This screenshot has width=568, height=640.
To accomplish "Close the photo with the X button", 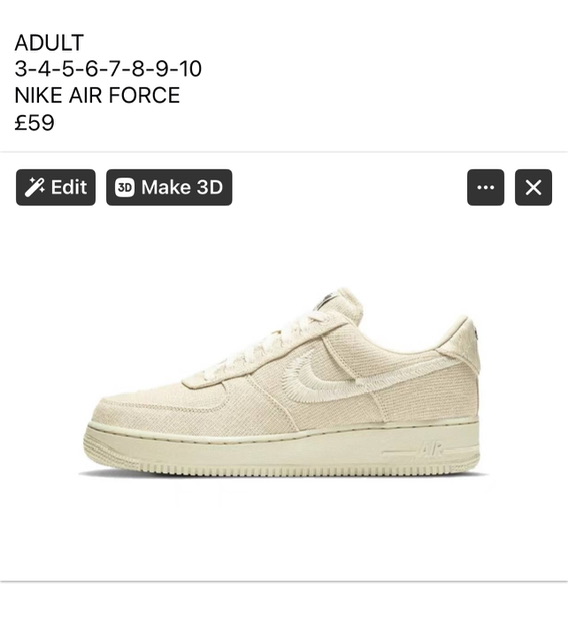I will (533, 187).
